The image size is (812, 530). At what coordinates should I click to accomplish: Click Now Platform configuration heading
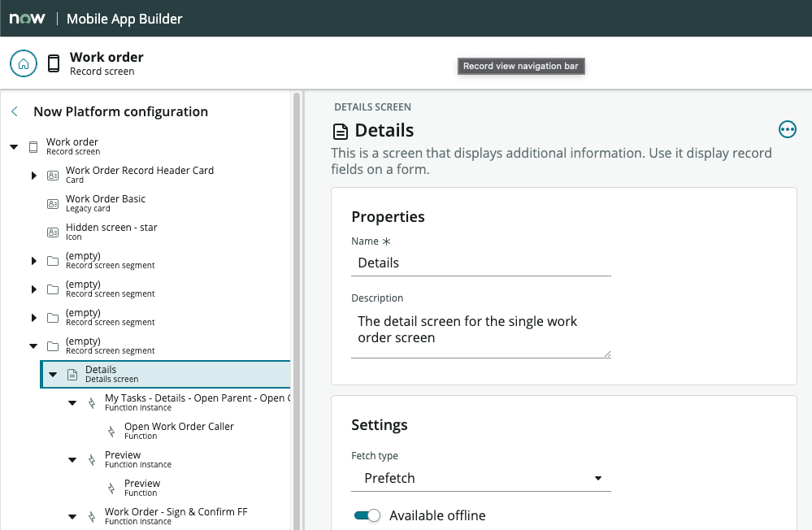coord(120,111)
